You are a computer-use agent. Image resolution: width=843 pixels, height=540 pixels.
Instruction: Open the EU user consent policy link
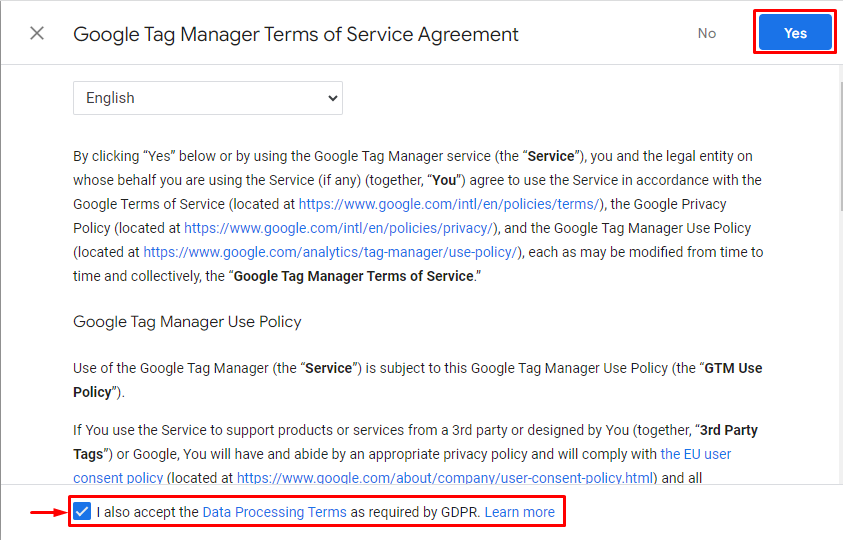pos(696,454)
